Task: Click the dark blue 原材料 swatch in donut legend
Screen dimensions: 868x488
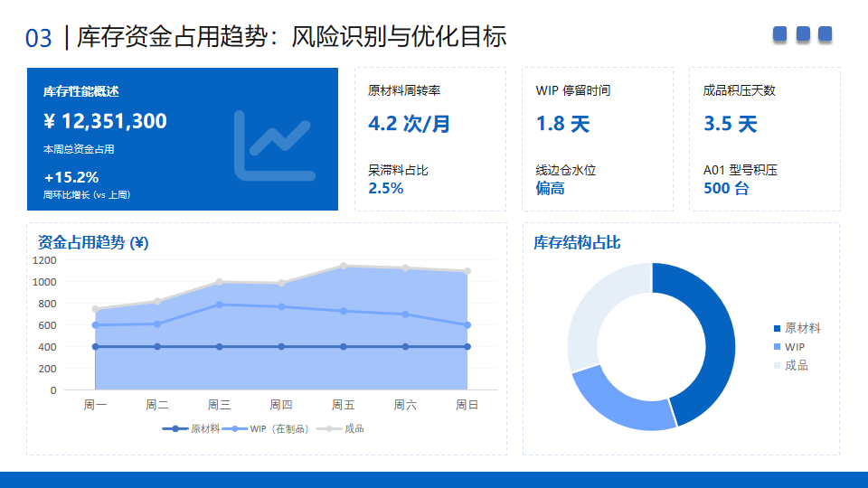Action: click(x=777, y=328)
